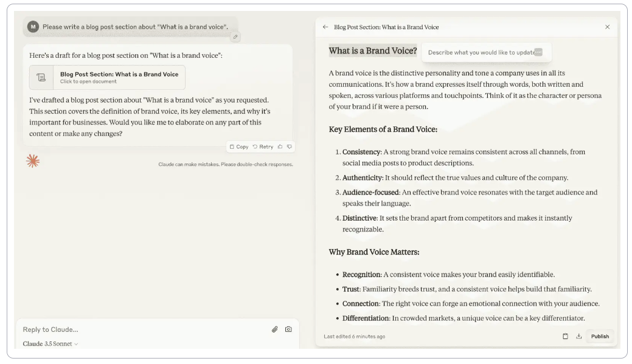This screenshot has height=364, width=632.
Task: Retry the response
Action: tap(263, 146)
